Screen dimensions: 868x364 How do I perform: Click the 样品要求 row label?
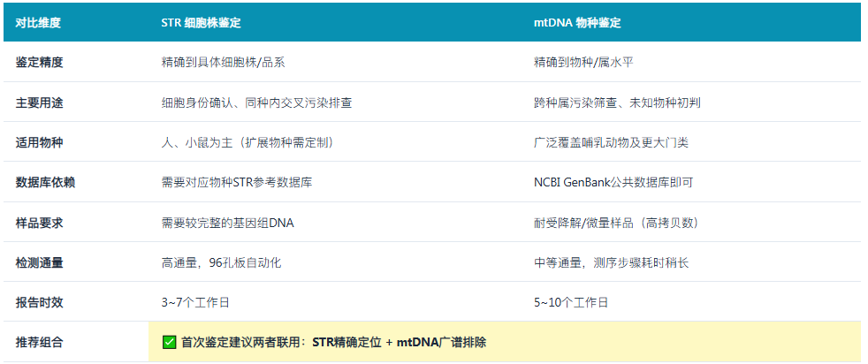pyautogui.click(x=39, y=223)
